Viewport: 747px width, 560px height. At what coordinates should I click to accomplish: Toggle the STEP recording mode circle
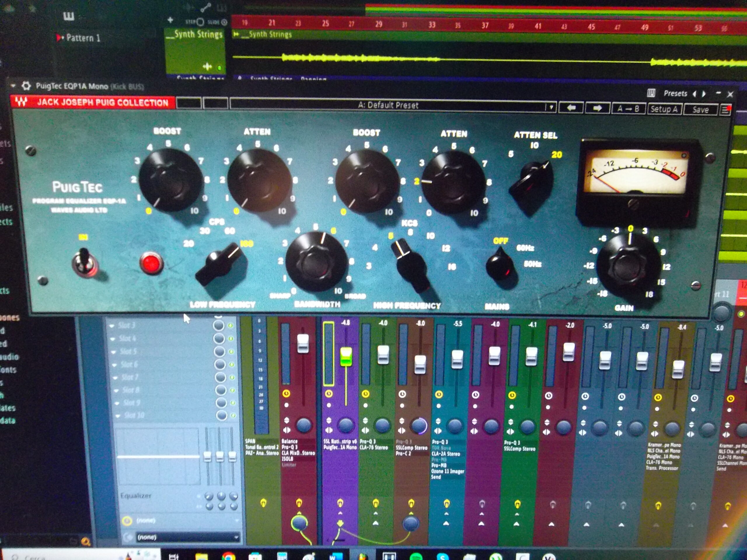[200, 22]
